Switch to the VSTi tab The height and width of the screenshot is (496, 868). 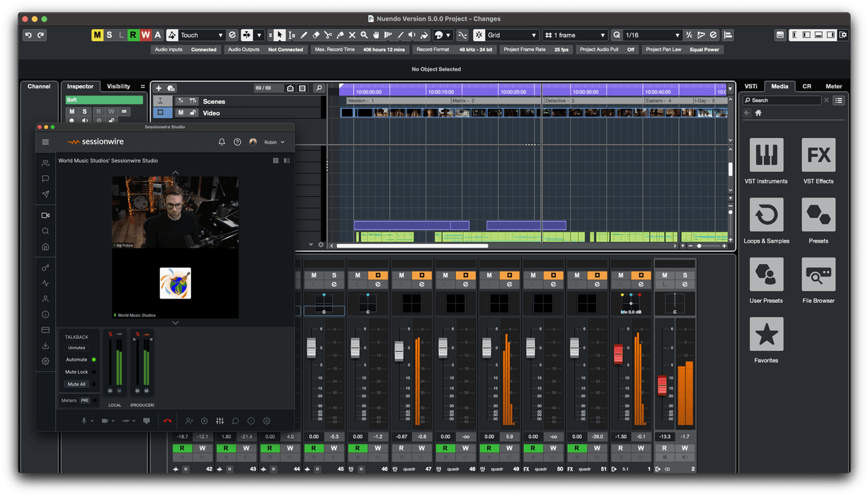pyautogui.click(x=750, y=86)
